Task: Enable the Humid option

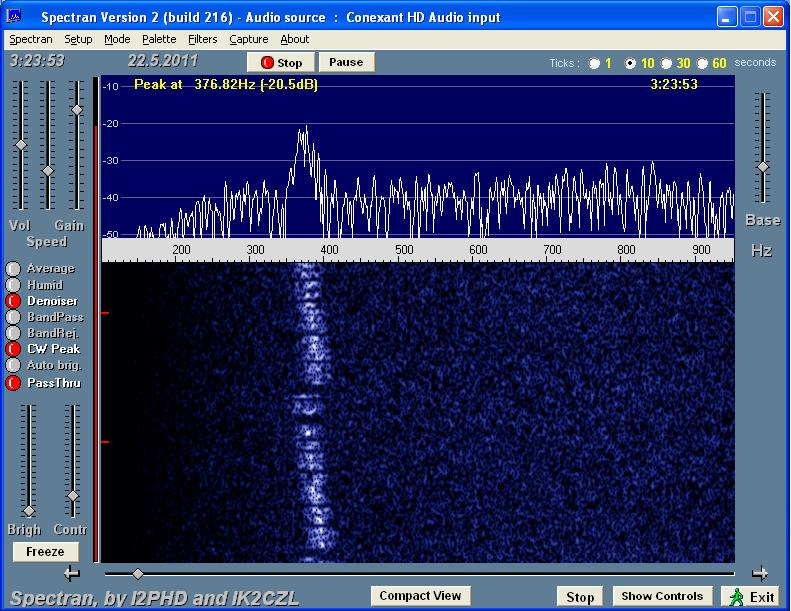Action: 13,285
